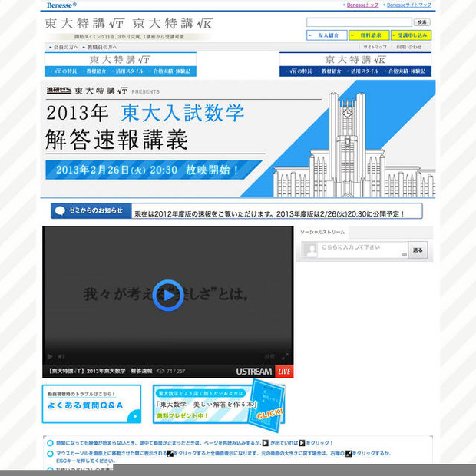Click the 友人紹介 button
Viewport: 476px width, 476px height.
[326, 35]
